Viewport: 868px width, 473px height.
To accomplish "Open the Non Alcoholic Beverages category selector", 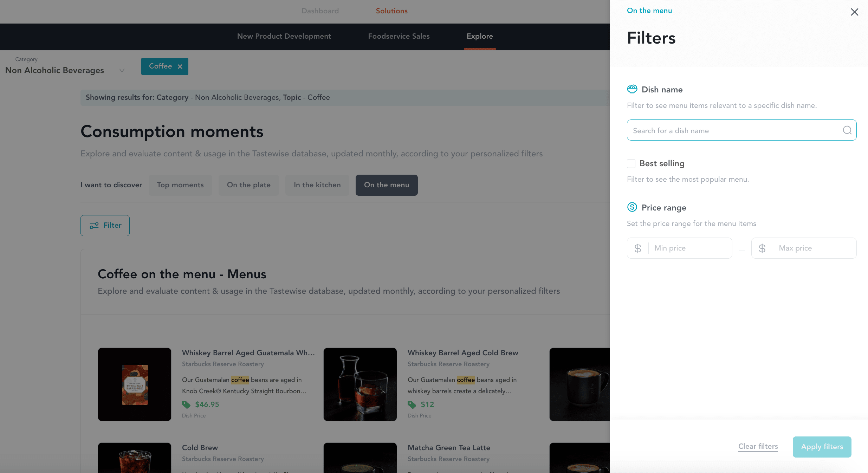I will tap(65, 66).
